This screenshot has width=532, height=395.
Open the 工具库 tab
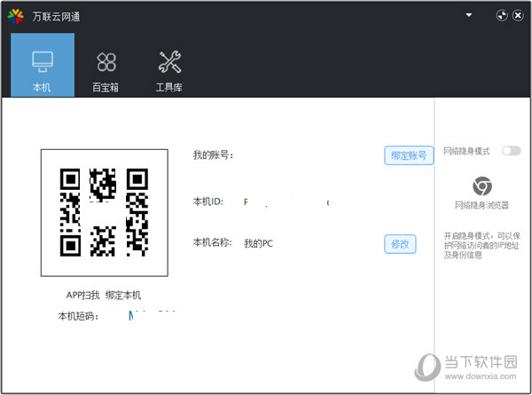tap(169, 71)
